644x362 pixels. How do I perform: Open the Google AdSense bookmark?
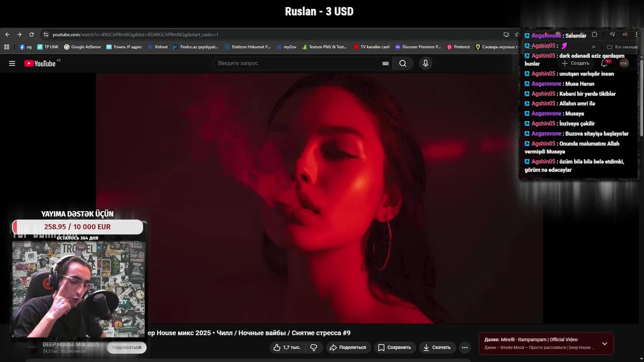pos(83,47)
